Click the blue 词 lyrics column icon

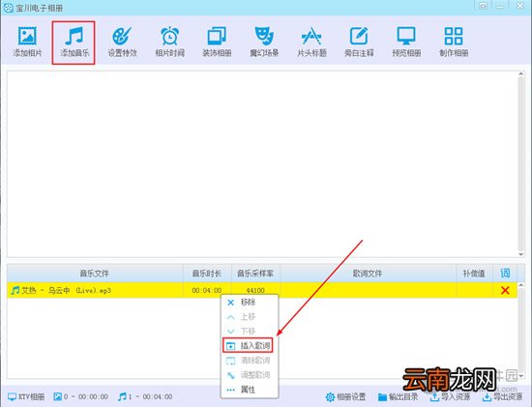tap(505, 273)
